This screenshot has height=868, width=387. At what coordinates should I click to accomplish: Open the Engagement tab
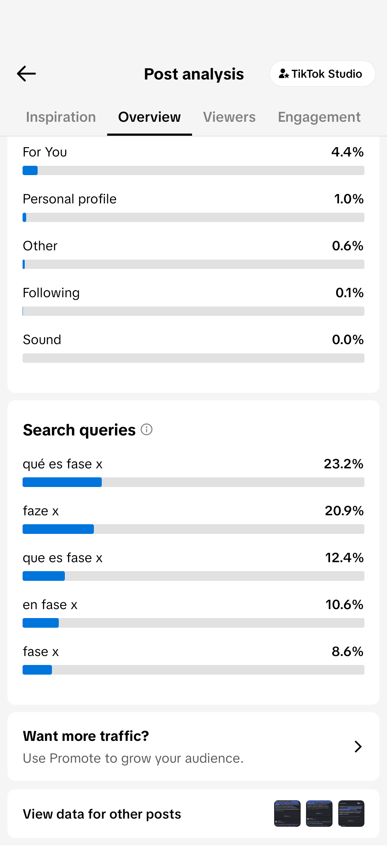(x=319, y=117)
